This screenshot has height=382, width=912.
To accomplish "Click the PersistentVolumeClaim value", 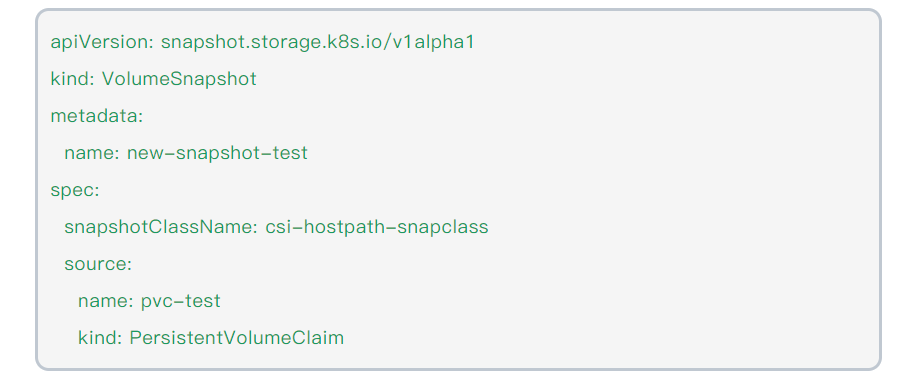I will (x=237, y=337).
